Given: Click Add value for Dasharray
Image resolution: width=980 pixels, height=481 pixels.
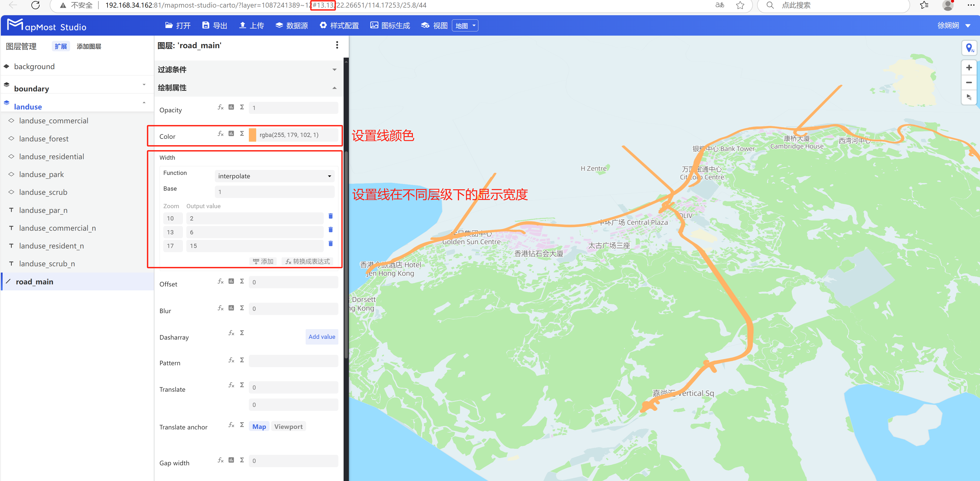Looking at the screenshot, I should (x=321, y=337).
